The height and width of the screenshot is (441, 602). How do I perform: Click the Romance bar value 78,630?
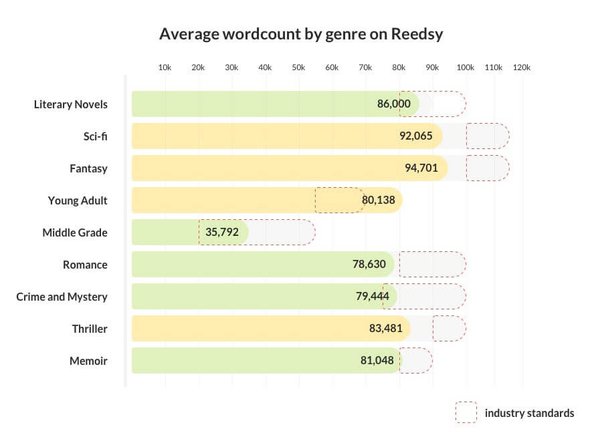coord(369,264)
